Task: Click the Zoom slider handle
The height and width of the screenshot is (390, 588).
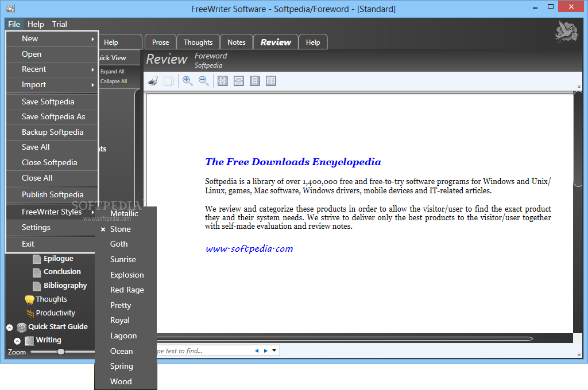Action: [x=61, y=352]
